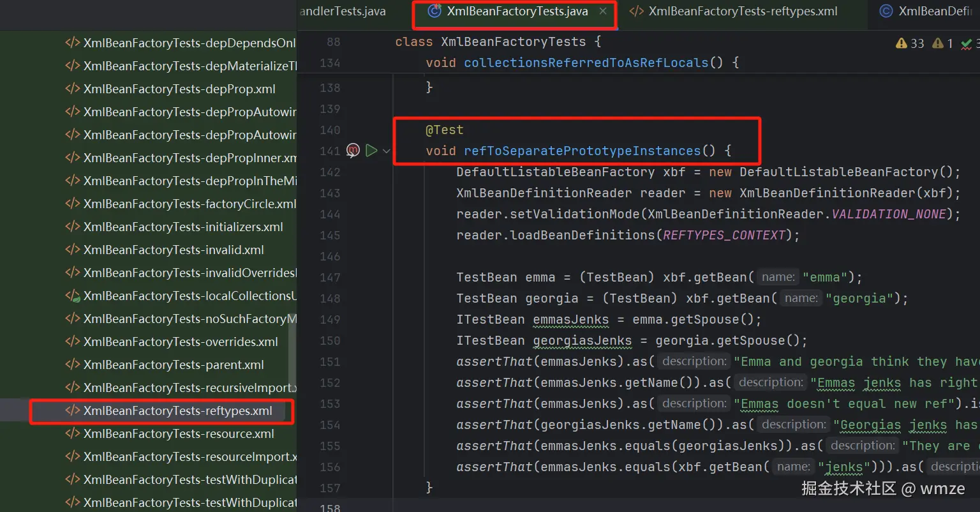Click the run test gutter icon on line 141

click(371, 151)
